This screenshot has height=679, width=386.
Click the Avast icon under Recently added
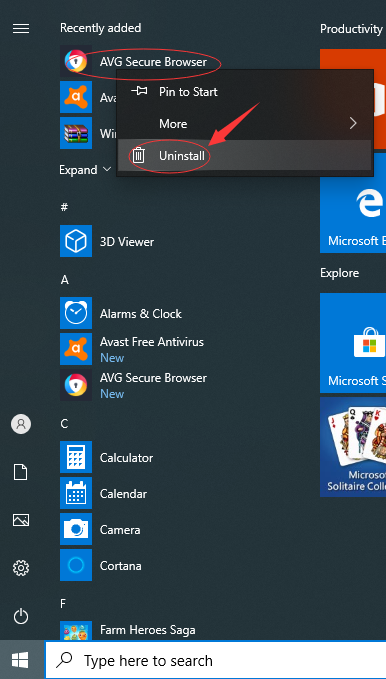click(76, 97)
